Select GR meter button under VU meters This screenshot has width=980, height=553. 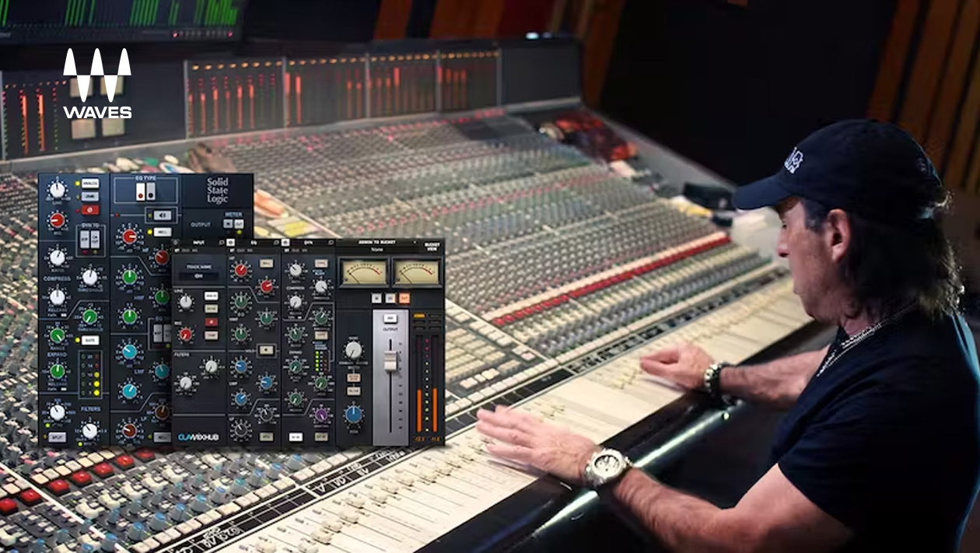(x=390, y=298)
